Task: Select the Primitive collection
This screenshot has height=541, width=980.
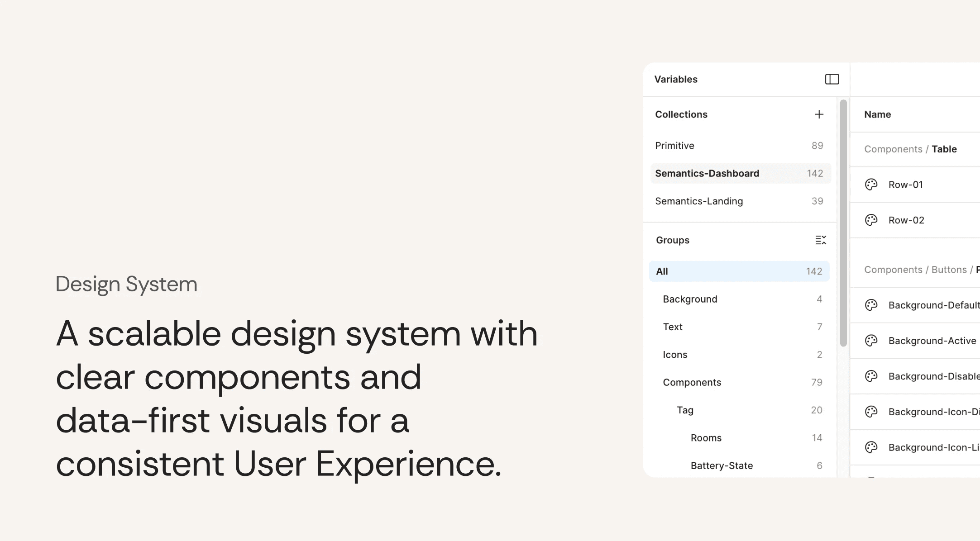Action: pyautogui.click(x=740, y=146)
